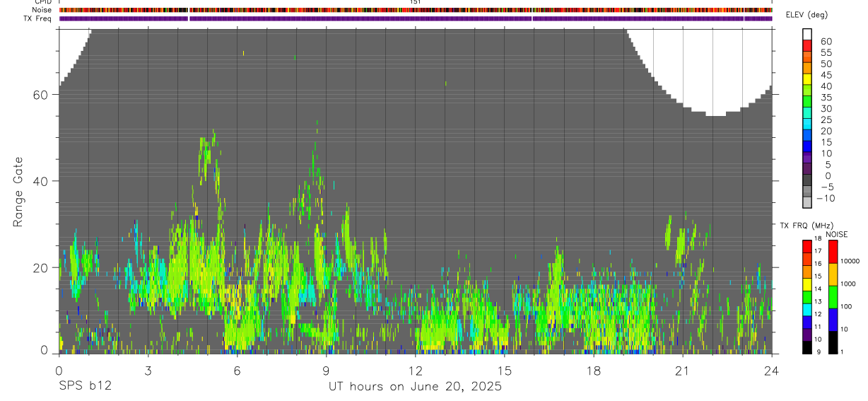The width and height of the screenshot is (868, 401).
Task: Click the '151' CPID value at top
Action: [x=416, y=2]
